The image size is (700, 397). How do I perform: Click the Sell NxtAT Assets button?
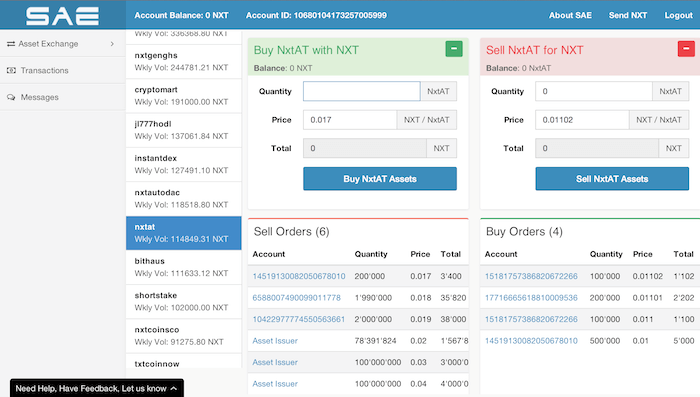612,179
